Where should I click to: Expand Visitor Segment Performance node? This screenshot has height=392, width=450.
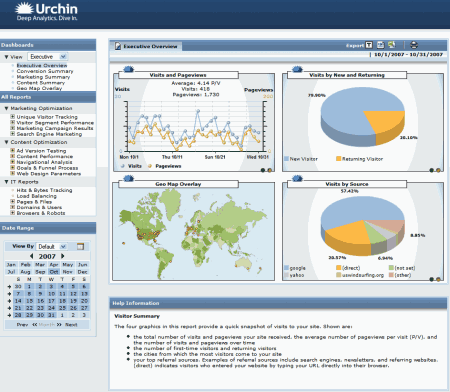point(12,122)
